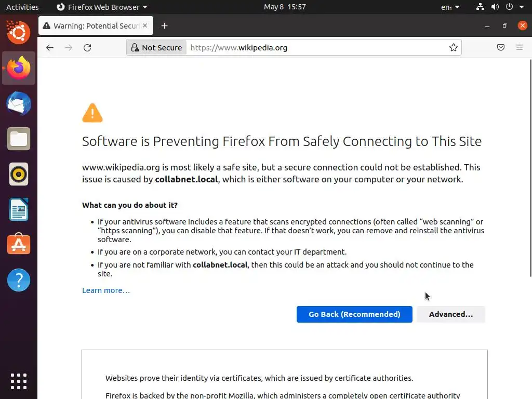The width and height of the screenshot is (532, 399).
Task: Expand the Firefox Web Browser app menu
Action: point(102,7)
